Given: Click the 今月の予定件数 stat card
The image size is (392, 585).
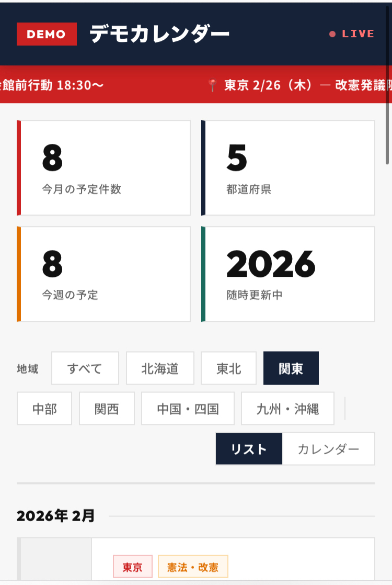Looking at the screenshot, I should [103, 168].
